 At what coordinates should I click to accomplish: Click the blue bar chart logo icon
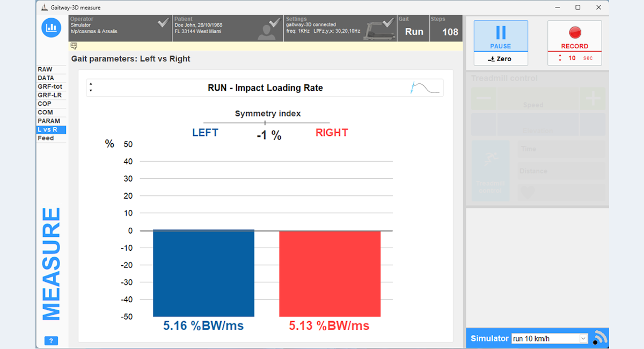pos(52,28)
